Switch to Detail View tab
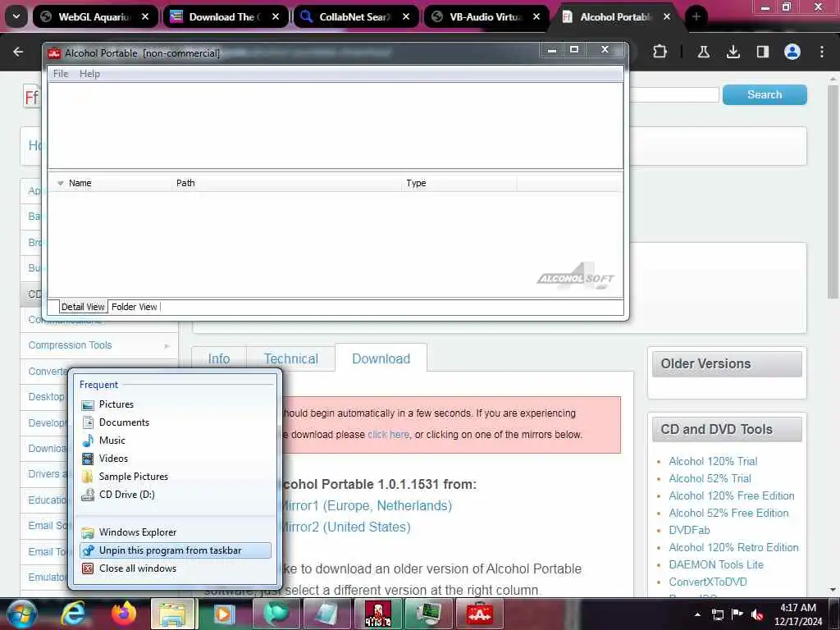This screenshot has height=630, width=840. 83,307
